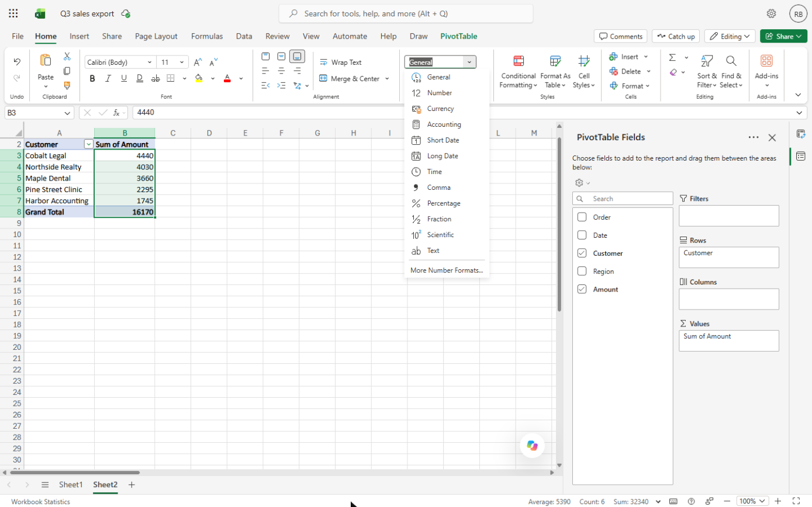This screenshot has width=812, height=507.
Task: Apply Underline formatting
Action: 124,78
